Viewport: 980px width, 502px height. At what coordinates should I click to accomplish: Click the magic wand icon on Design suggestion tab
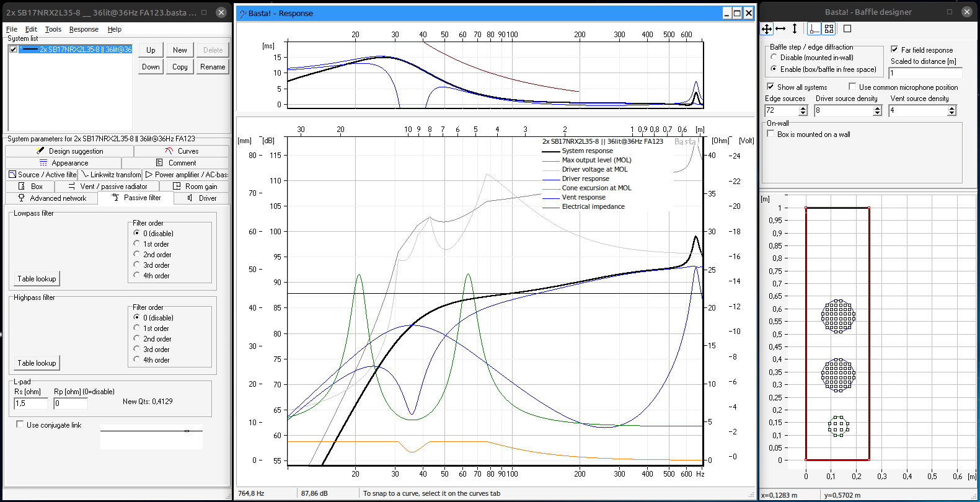pyautogui.click(x=41, y=151)
